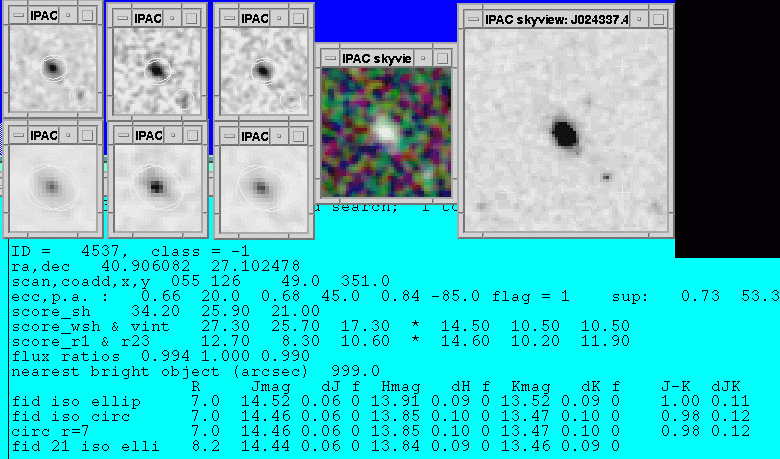780x459 pixels.
Task: Click the 'flux ratios' label
Action: tap(66, 357)
